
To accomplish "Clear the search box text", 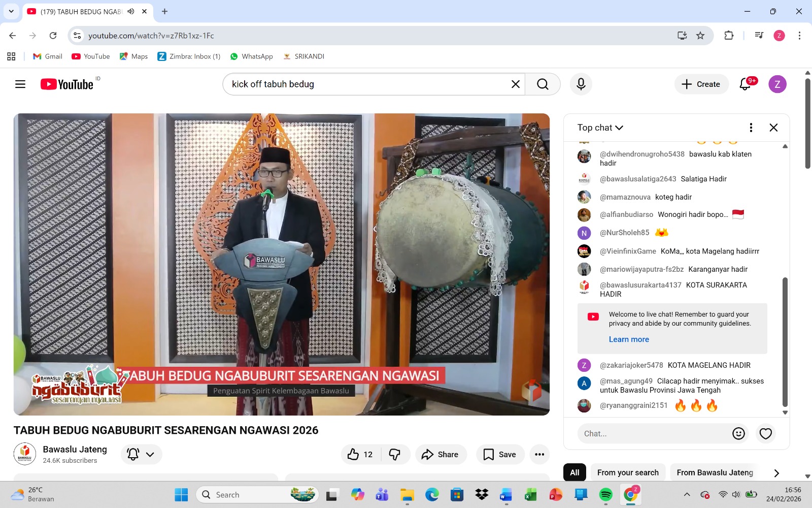I will [515, 84].
